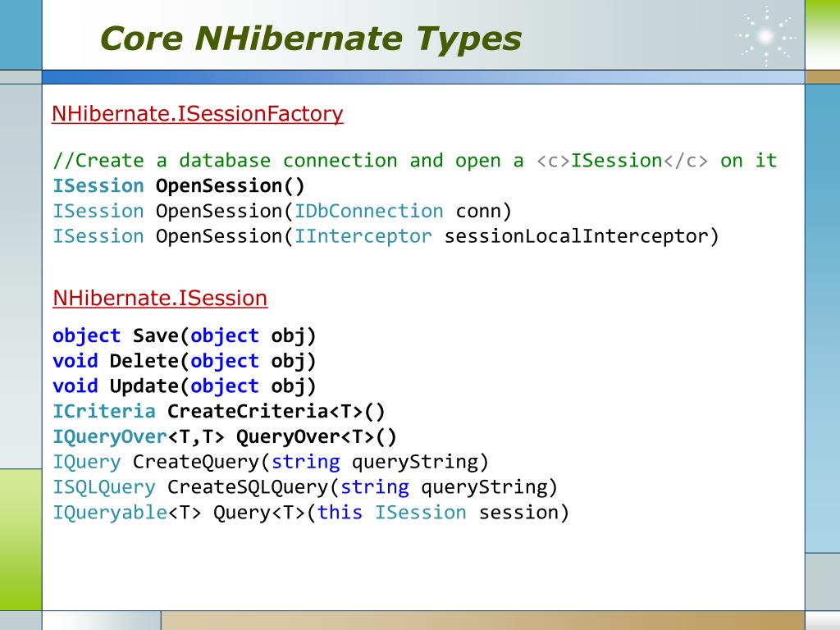This screenshot has height=630, width=840.
Task: Click the IQuery CreateQuery(string queryString) line
Action: pyautogui.click(x=271, y=462)
